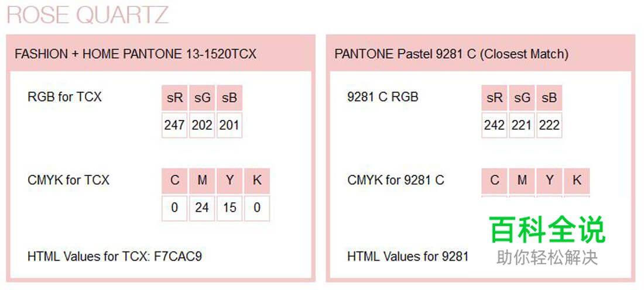Select the PANTONE Pastel 9281 C header
This screenshot has height=290, width=644.
pos(451,54)
